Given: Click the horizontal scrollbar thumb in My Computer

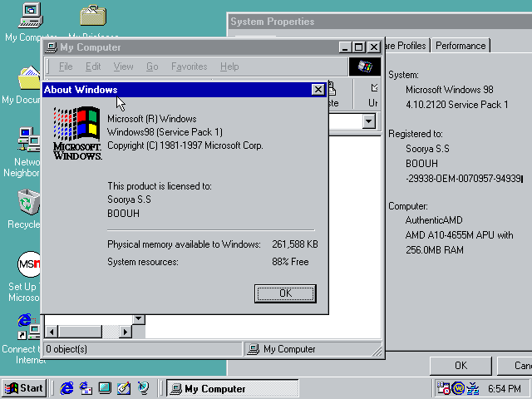Looking at the screenshot, I should 80,332.
